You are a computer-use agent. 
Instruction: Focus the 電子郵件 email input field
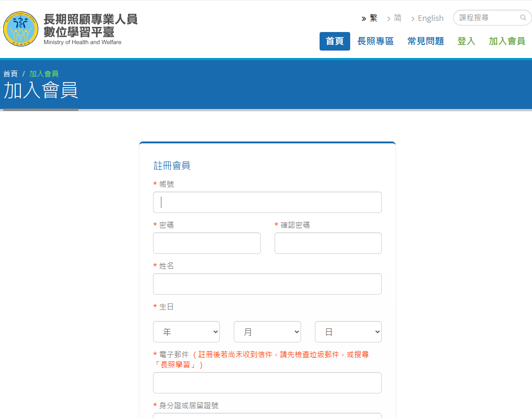pyautogui.click(x=267, y=383)
